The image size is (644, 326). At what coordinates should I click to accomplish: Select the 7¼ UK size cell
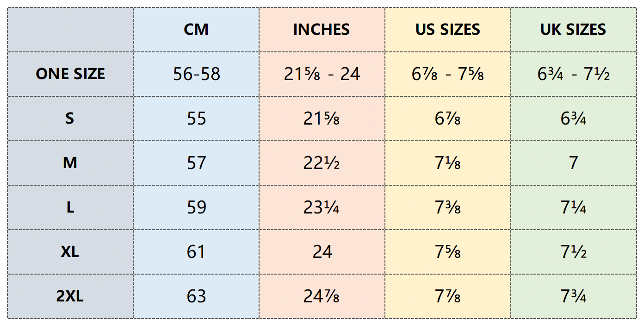point(574,207)
